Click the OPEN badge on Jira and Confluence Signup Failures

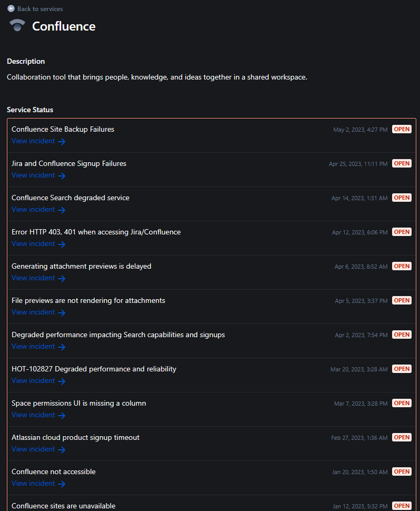coord(402,163)
